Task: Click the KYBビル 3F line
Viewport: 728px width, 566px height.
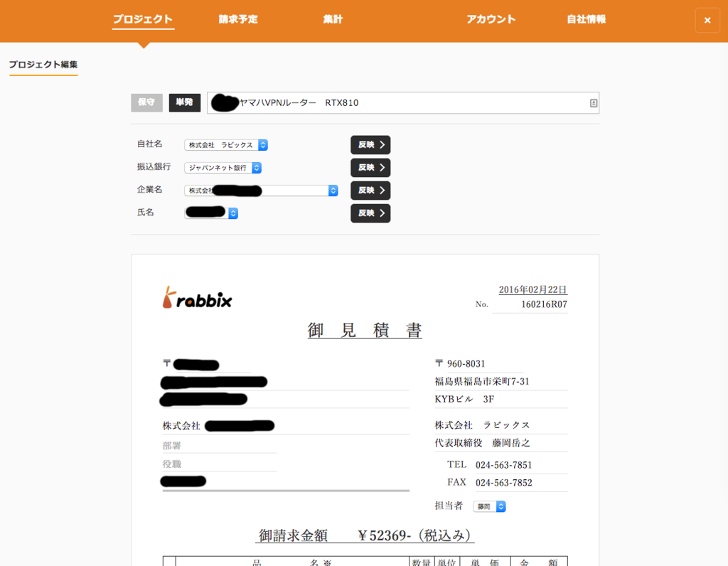Action: [464, 400]
